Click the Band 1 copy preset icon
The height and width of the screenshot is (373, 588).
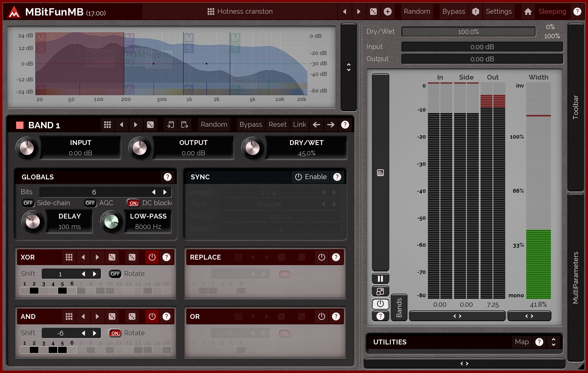point(170,125)
